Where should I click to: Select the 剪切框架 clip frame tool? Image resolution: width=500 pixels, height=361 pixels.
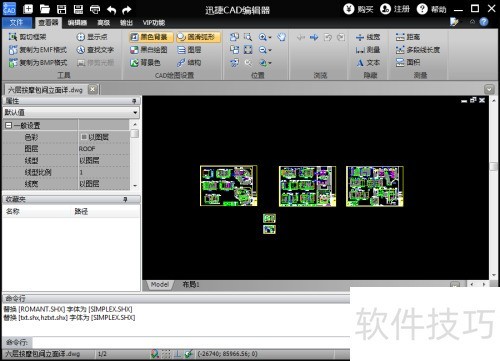28,37
